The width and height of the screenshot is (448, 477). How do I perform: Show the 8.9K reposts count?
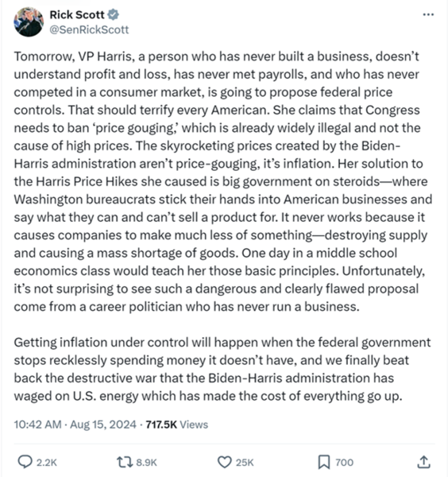[146, 463]
